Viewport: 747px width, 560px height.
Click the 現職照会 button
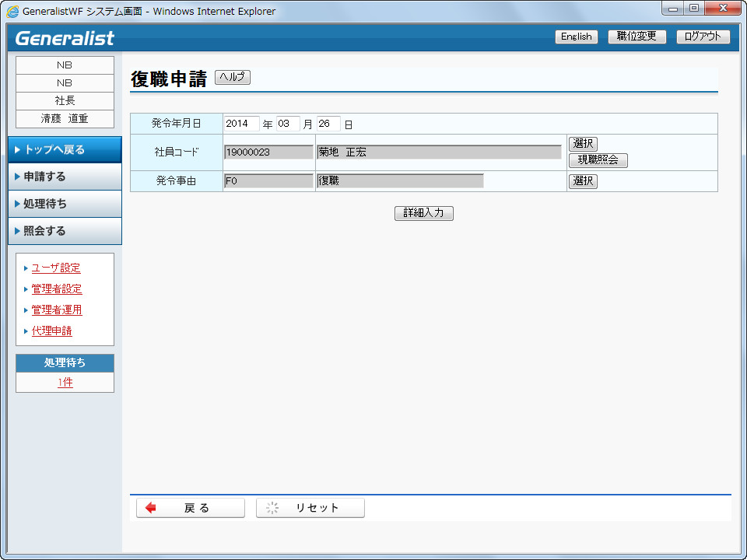598,160
